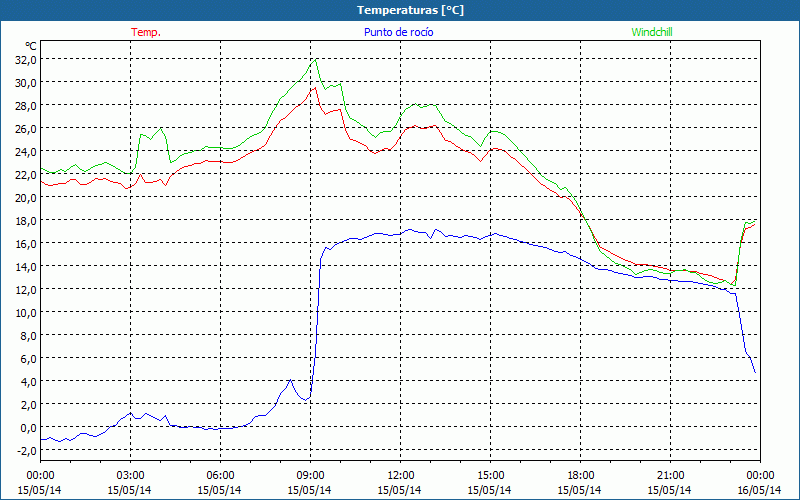Click the blue dew point bump near 08:20

tap(290, 380)
